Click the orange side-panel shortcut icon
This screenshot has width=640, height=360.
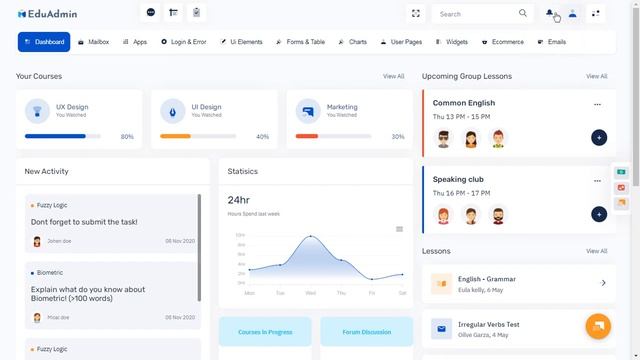(x=621, y=202)
